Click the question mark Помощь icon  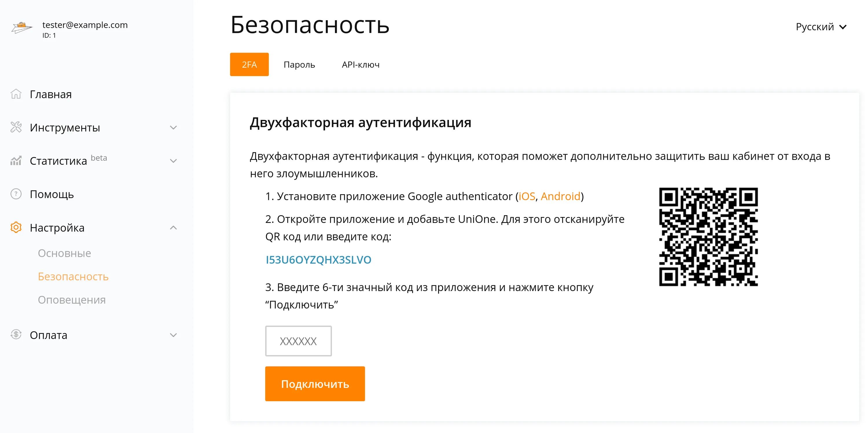click(16, 194)
